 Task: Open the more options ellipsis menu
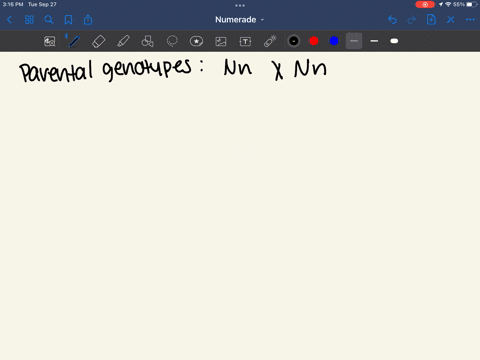[470, 20]
